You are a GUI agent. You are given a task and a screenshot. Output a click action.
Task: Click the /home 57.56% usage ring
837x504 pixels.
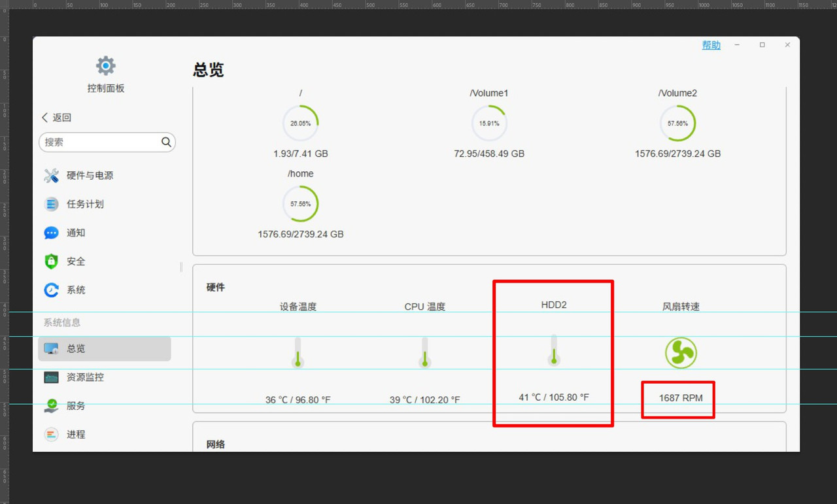301,204
